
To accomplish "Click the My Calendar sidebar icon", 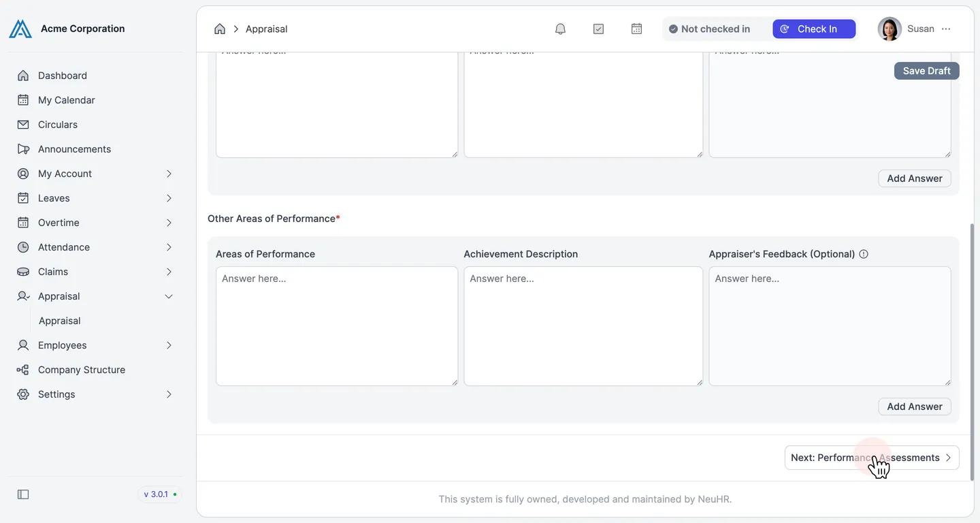I will 23,100.
